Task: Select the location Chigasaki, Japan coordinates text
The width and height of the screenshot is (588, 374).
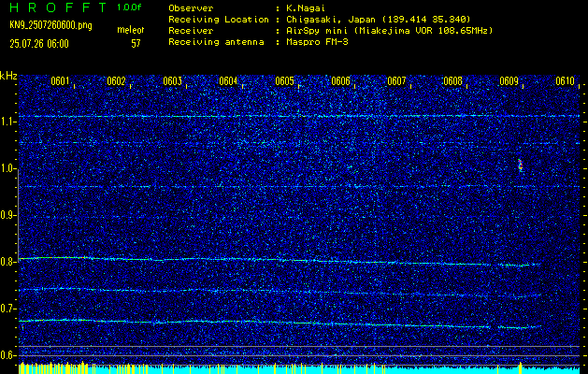Action: (x=379, y=19)
